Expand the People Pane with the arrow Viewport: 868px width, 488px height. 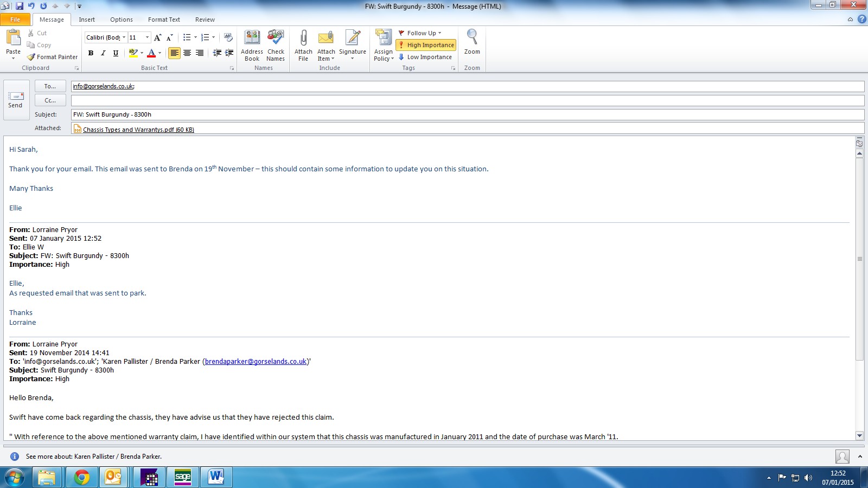pyautogui.click(x=860, y=457)
